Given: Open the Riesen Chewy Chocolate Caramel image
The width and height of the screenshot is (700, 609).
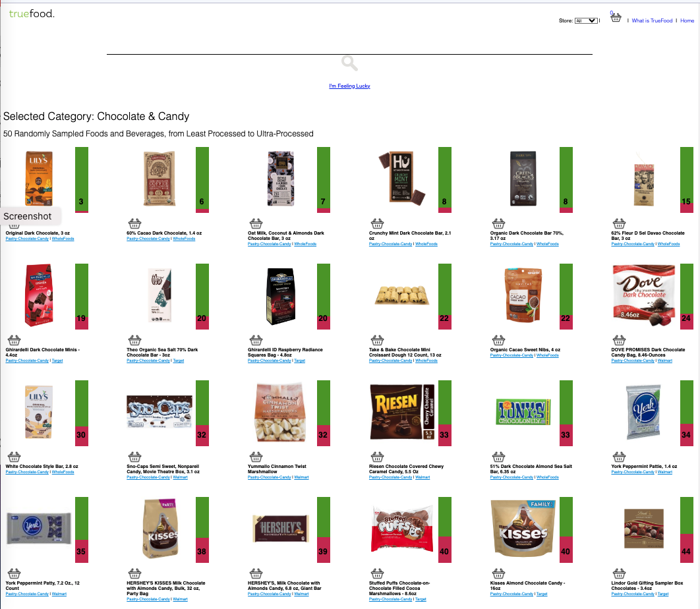Looking at the screenshot, I should [402, 412].
